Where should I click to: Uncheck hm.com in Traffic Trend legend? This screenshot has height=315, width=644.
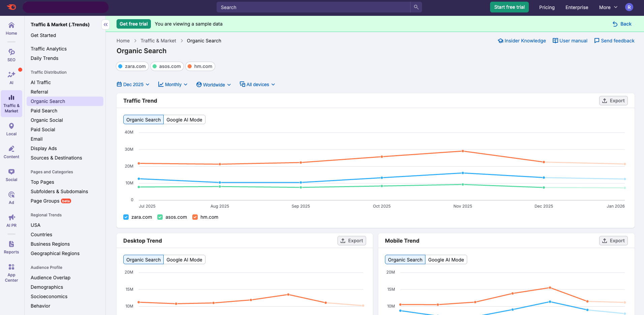(x=195, y=217)
